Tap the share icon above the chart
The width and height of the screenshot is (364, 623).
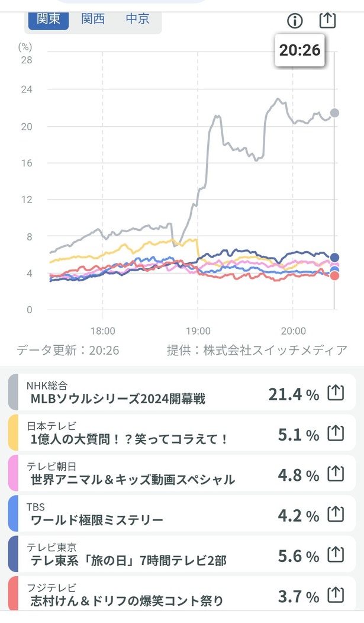(327, 20)
